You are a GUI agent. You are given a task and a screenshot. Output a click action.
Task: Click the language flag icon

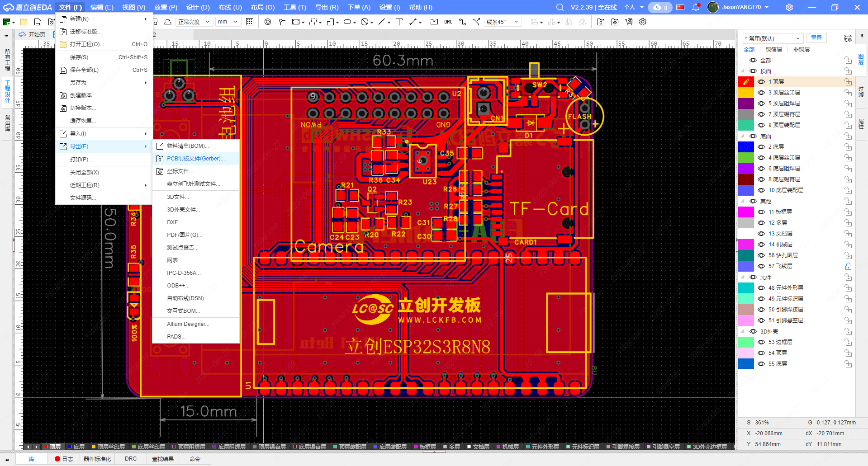click(x=680, y=7)
